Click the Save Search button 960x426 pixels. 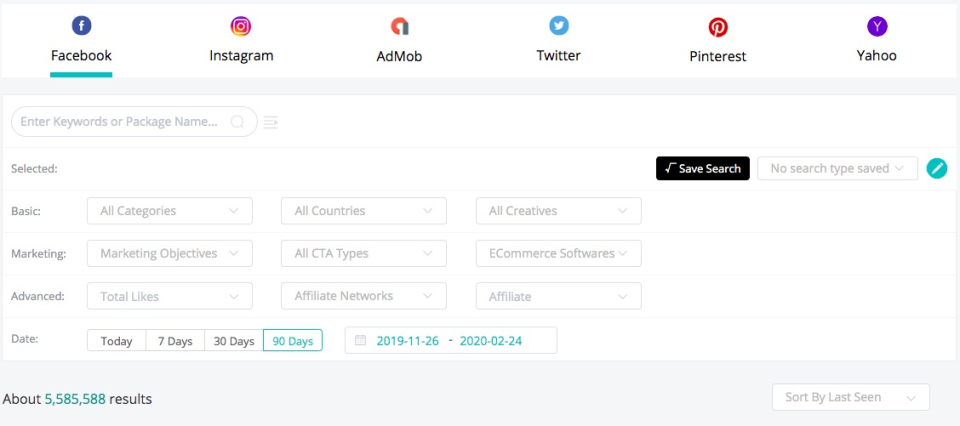pos(703,168)
